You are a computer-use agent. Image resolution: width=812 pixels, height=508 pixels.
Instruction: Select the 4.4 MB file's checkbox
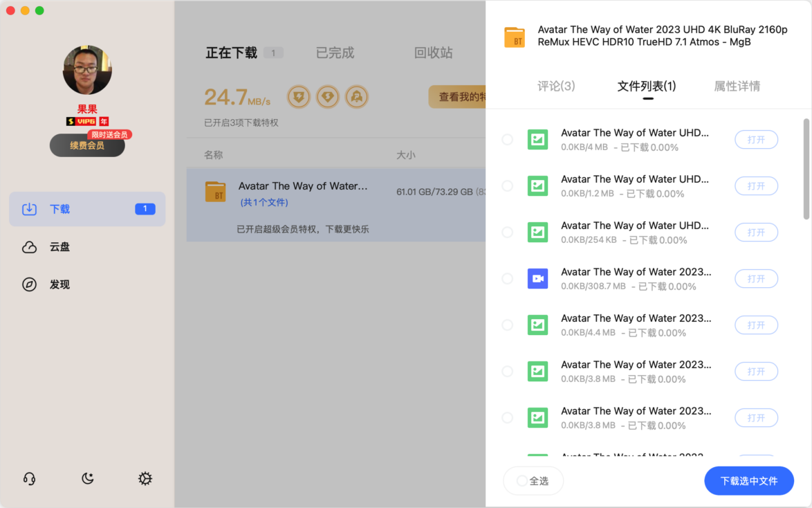click(508, 325)
